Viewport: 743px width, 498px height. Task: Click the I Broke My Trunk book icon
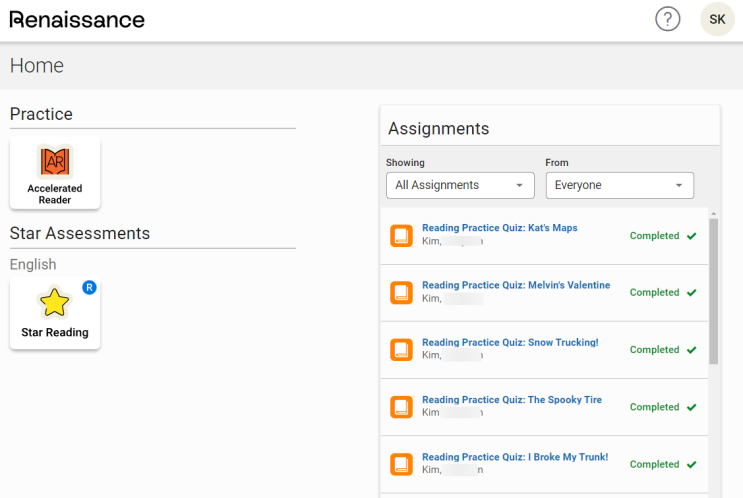401,464
